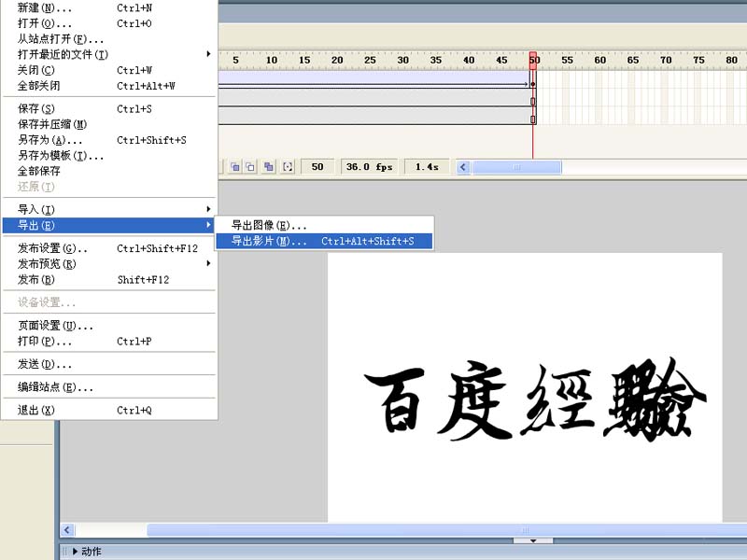Choose 退出(X) to quit the application
The height and width of the screenshot is (560, 747).
click(109, 410)
